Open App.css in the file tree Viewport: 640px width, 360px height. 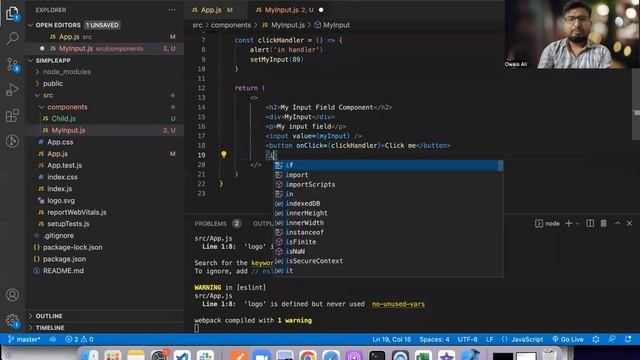pos(60,142)
